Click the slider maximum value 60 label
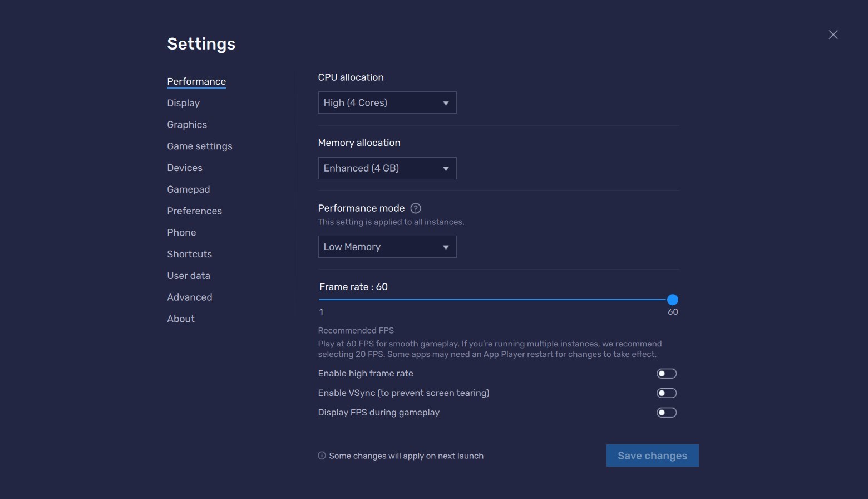Image resolution: width=868 pixels, height=499 pixels. pyautogui.click(x=673, y=312)
